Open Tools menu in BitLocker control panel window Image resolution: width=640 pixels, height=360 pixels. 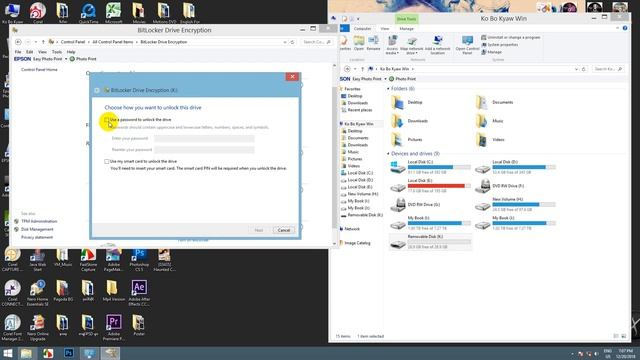pyautogui.click(x=57, y=52)
